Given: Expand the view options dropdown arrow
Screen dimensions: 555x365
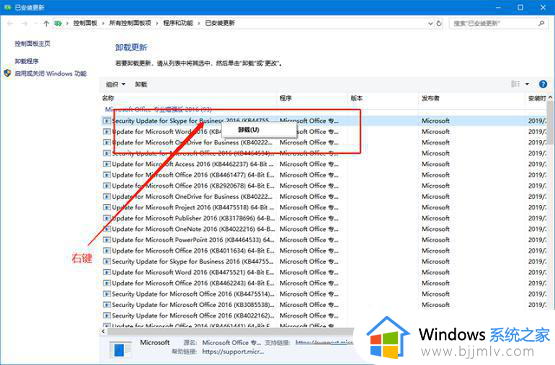Looking at the screenshot, I should coord(527,84).
